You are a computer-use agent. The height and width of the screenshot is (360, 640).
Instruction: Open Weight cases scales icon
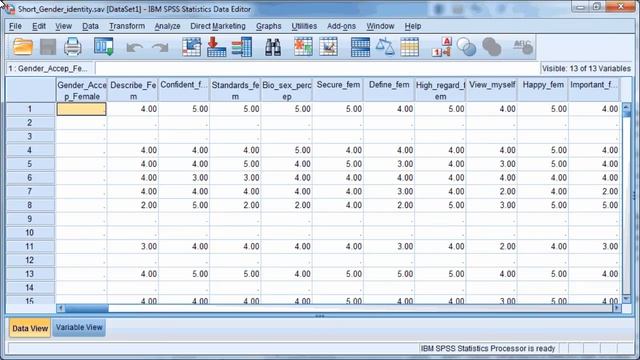(385, 47)
